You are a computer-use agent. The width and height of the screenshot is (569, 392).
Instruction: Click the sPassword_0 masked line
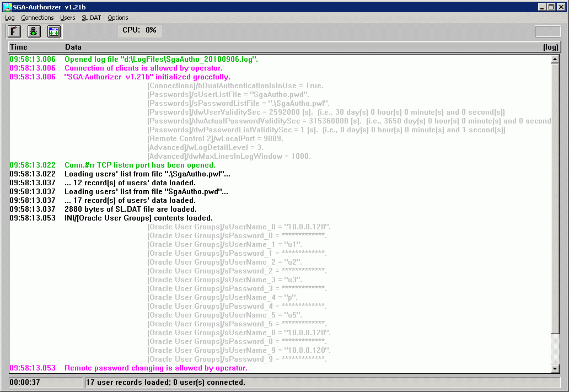coord(237,236)
